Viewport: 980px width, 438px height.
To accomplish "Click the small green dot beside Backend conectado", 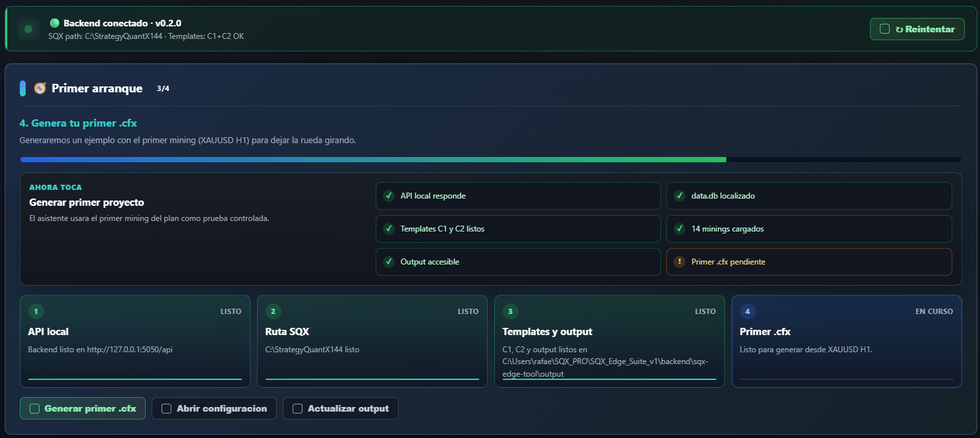I will [x=55, y=23].
